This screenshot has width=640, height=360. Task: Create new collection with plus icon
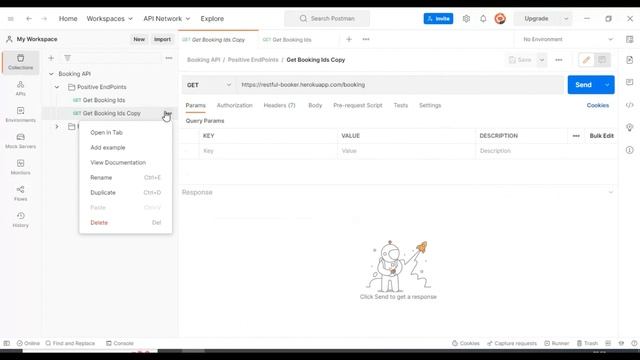[51, 58]
